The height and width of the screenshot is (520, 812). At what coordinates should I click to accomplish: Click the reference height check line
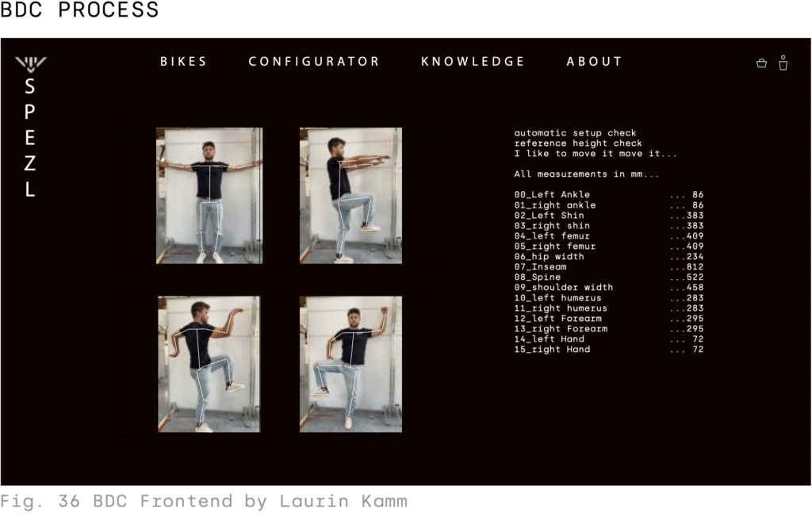click(578, 143)
